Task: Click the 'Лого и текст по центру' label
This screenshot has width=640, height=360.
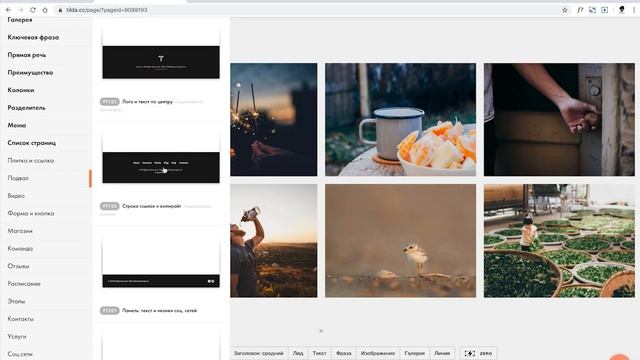Action: (147, 102)
